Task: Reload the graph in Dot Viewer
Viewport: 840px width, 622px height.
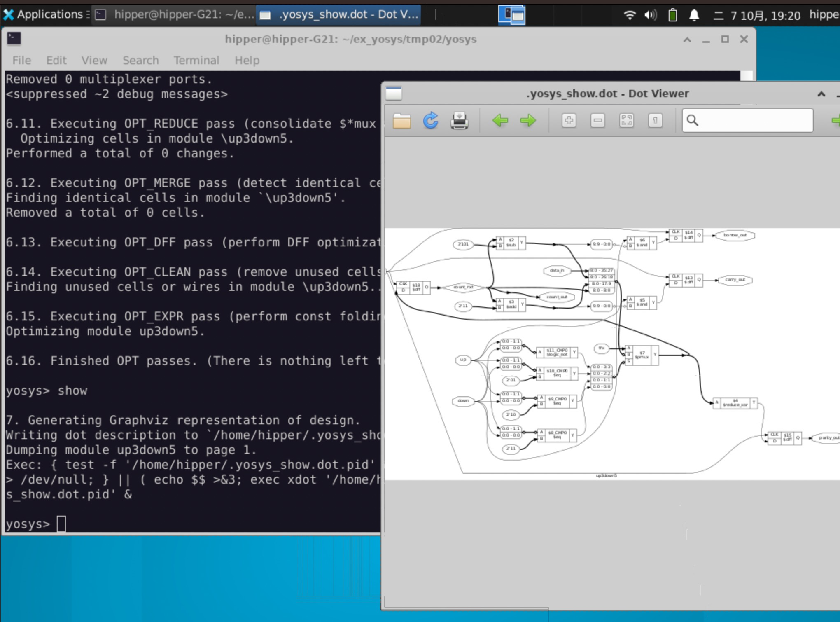Action: pyautogui.click(x=431, y=121)
